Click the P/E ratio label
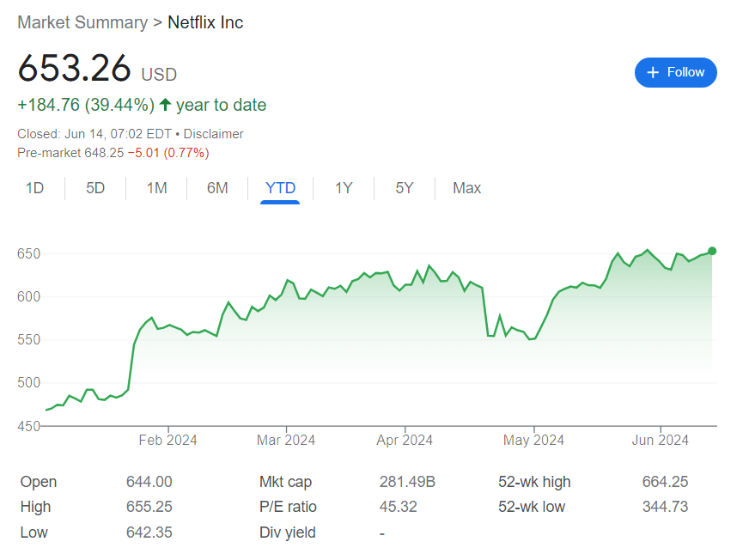 (288, 507)
